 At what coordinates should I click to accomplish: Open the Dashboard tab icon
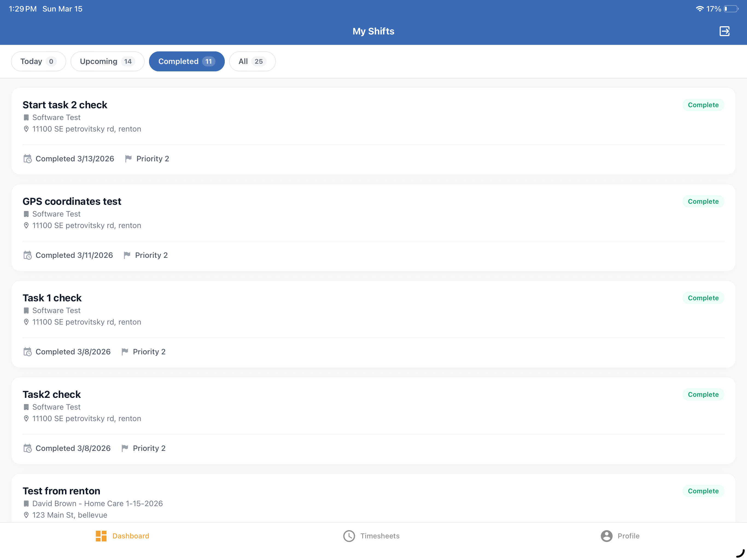click(101, 536)
